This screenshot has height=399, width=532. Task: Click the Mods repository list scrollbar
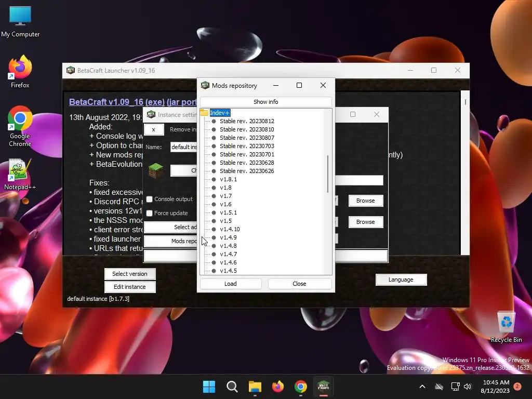click(x=328, y=174)
